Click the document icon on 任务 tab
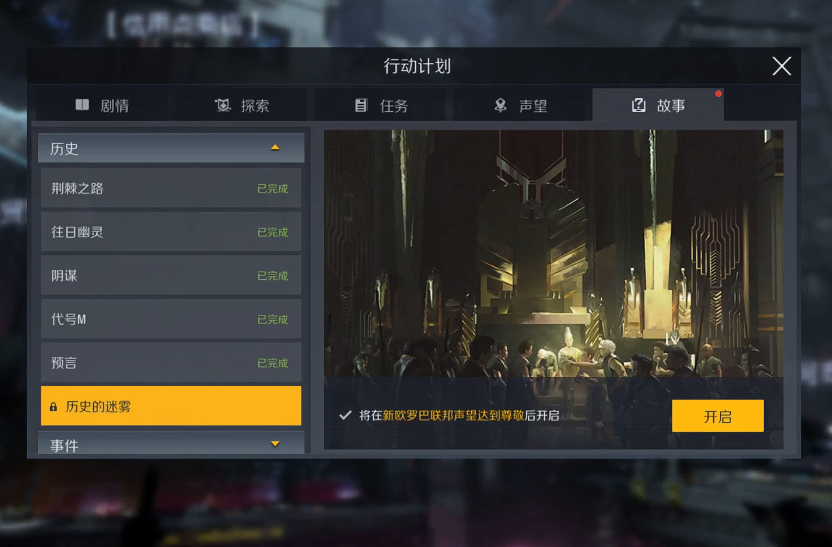 (x=361, y=105)
